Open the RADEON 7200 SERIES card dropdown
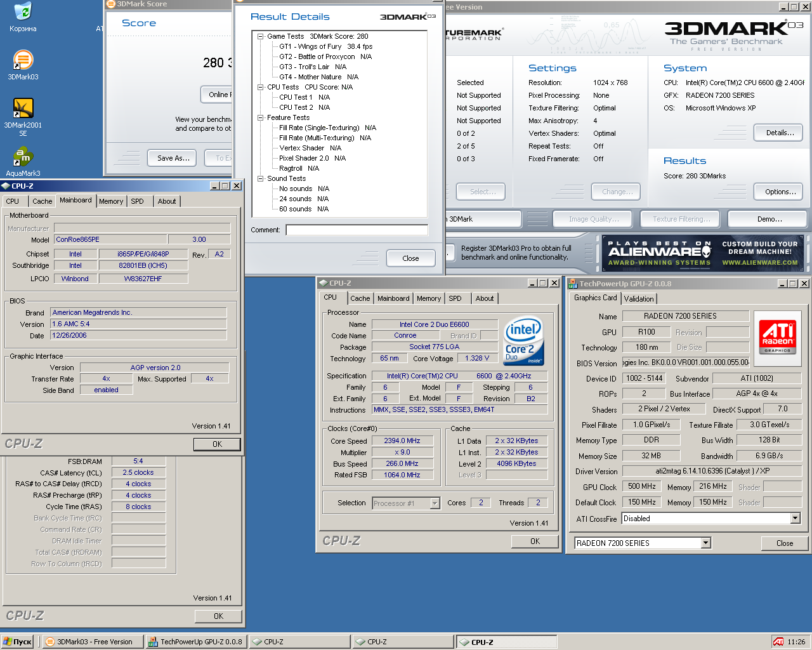 coord(705,543)
